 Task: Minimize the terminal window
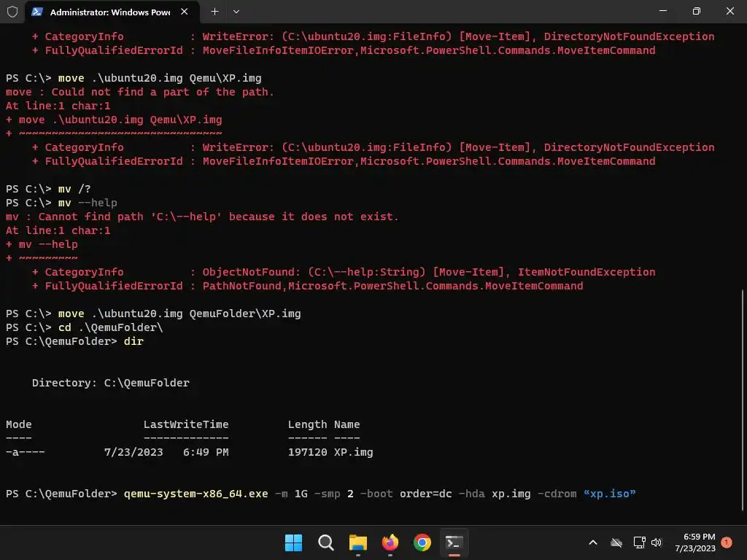pyautogui.click(x=662, y=11)
